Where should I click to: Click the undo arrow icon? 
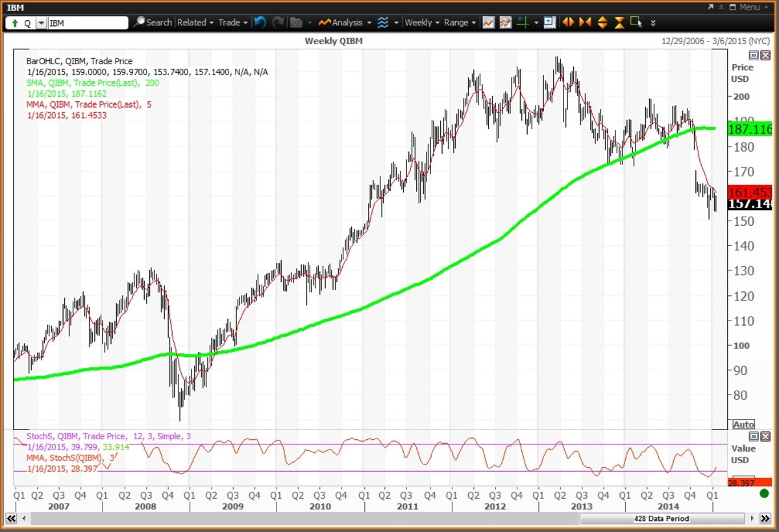pyautogui.click(x=260, y=22)
